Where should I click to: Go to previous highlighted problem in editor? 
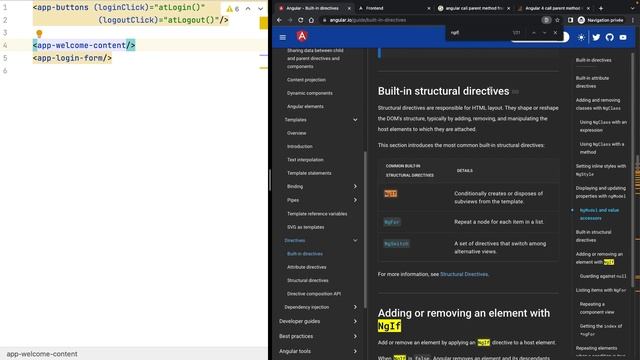pos(248,9)
